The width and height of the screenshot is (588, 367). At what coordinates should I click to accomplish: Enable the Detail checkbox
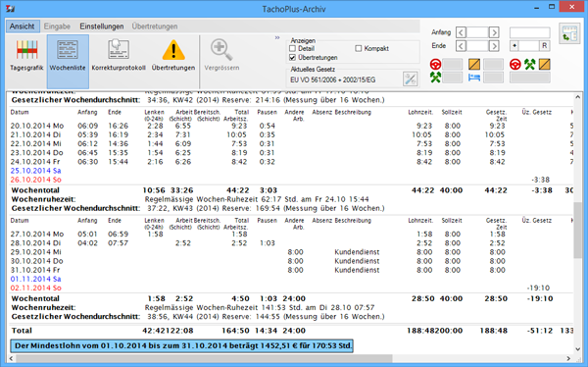(x=292, y=48)
